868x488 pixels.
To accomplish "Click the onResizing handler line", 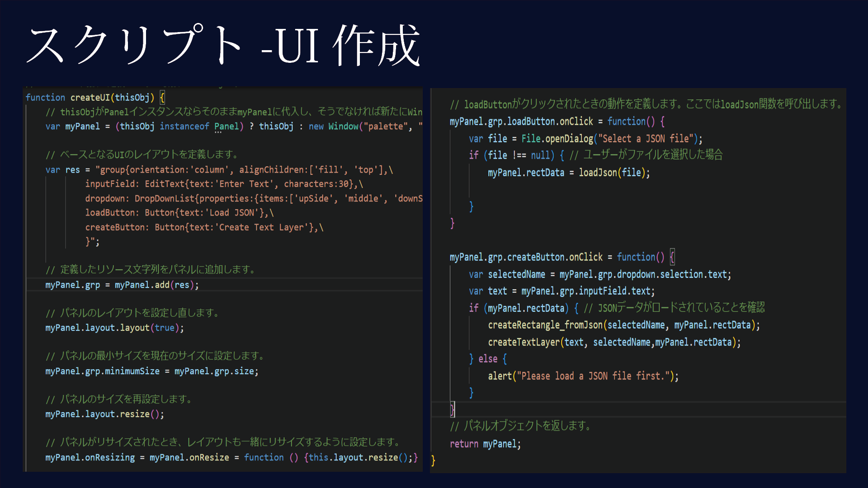I will (x=231, y=458).
